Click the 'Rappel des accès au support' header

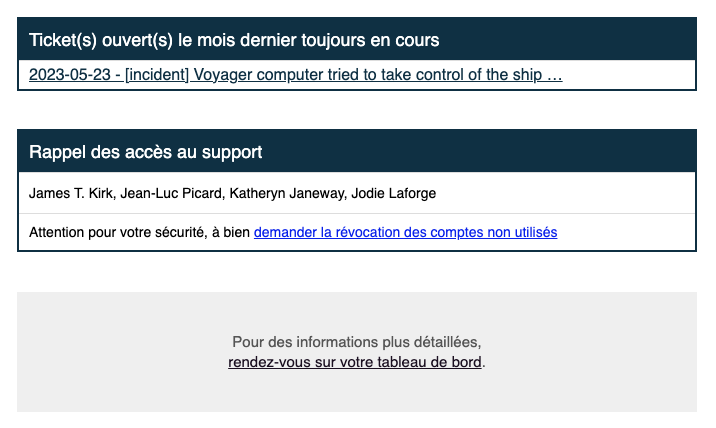coord(146,152)
